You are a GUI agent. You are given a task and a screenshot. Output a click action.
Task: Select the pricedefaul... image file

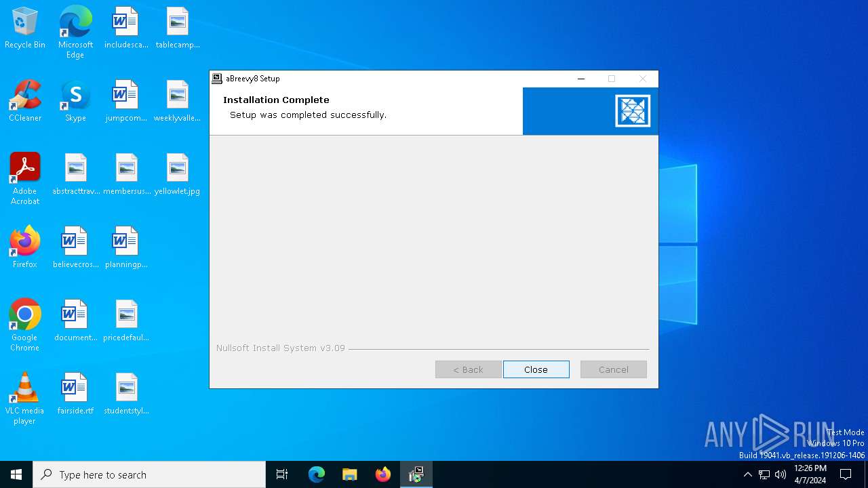click(126, 321)
